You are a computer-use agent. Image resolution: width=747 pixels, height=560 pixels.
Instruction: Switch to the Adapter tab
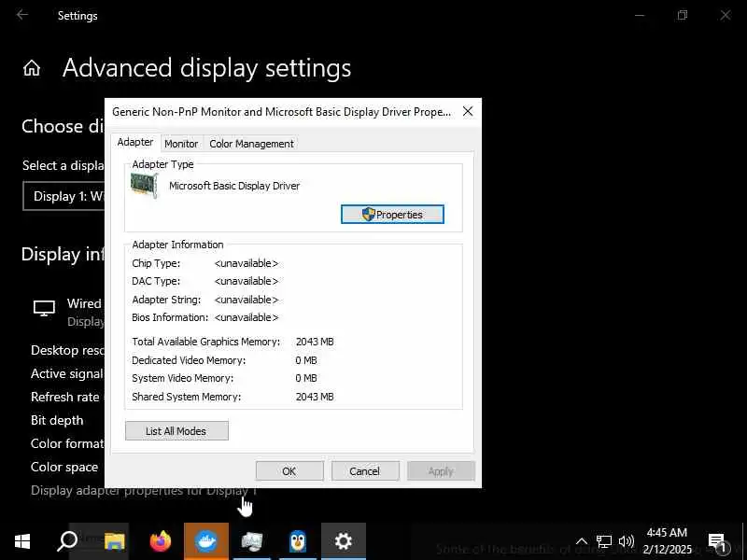pyautogui.click(x=135, y=143)
